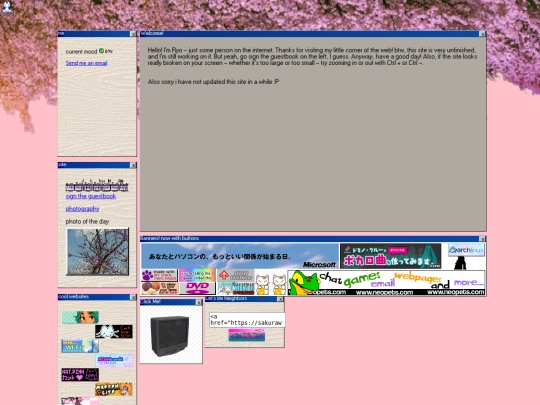This screenshot has height=405, width=540.
Task: Click the 'cool websites' window title bar
Action: [x=97, y=297]
